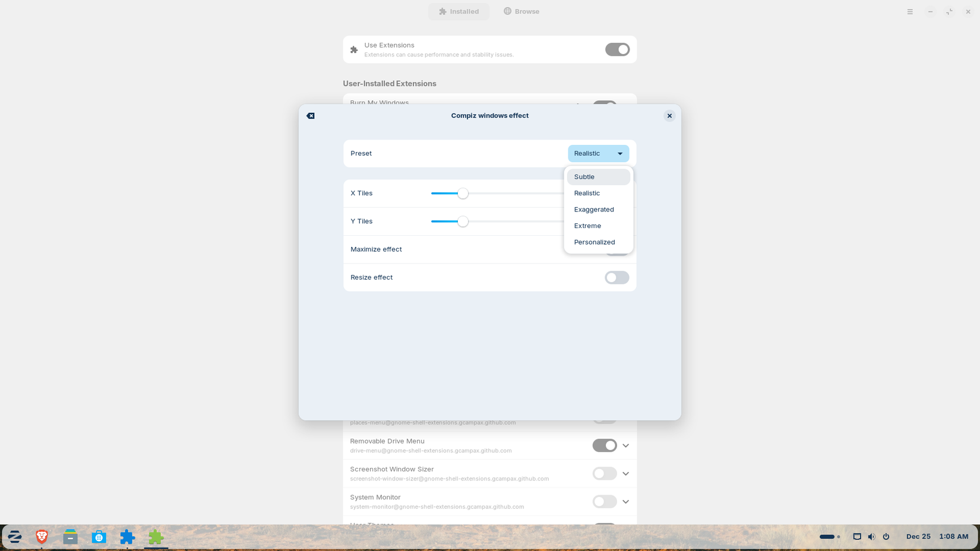Click the green puzzle Extensions taskbar icon
This screenshot has width=980, height=551.
(x=156, y=537)
